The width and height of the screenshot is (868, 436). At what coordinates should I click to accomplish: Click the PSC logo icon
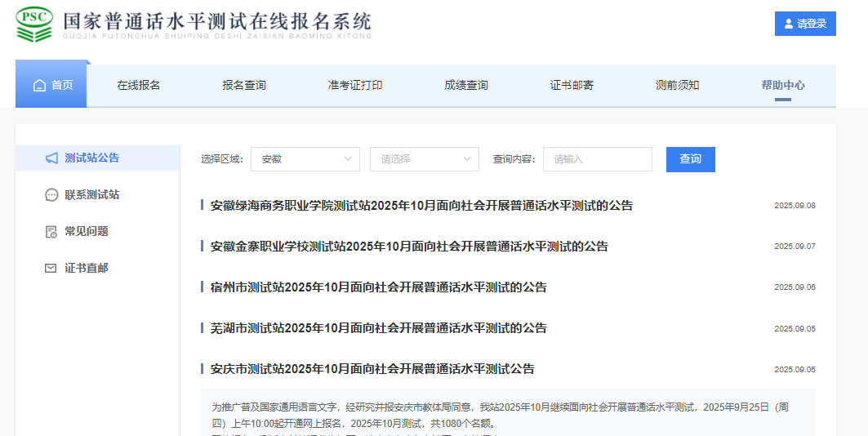(34, 24)
